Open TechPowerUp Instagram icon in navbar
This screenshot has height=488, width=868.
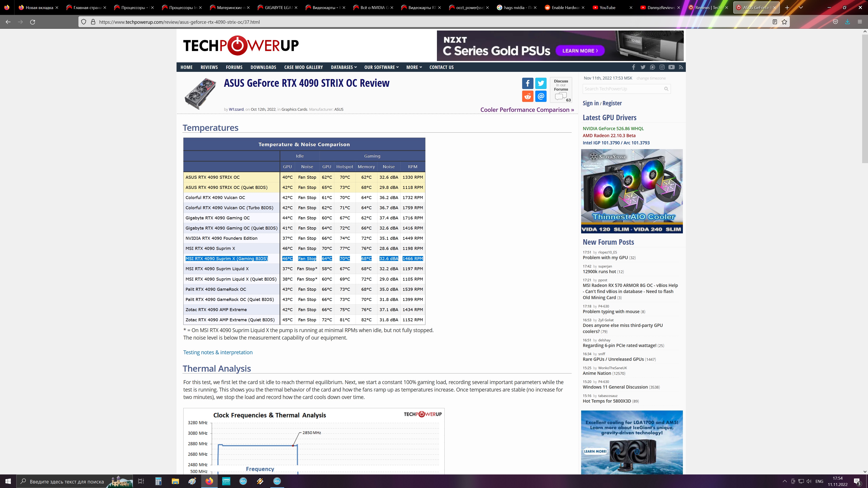click(x=662, y=67)
